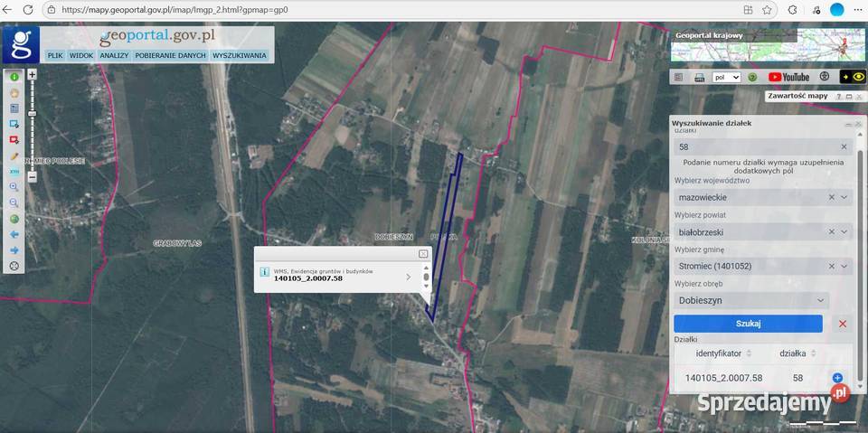
Task: Click the zoom in plus button
Action: pyautogui.click(x=33, y=74)
